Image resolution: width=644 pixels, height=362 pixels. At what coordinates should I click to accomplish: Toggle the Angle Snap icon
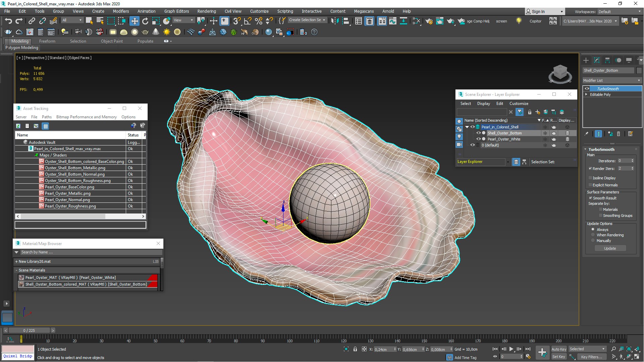coord(248,21)
